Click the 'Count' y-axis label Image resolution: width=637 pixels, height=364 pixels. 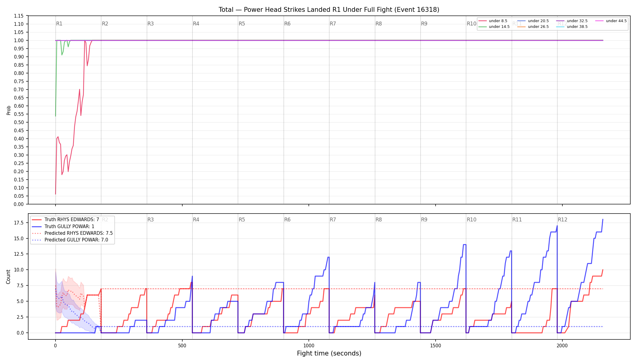[x=8, y=277]
